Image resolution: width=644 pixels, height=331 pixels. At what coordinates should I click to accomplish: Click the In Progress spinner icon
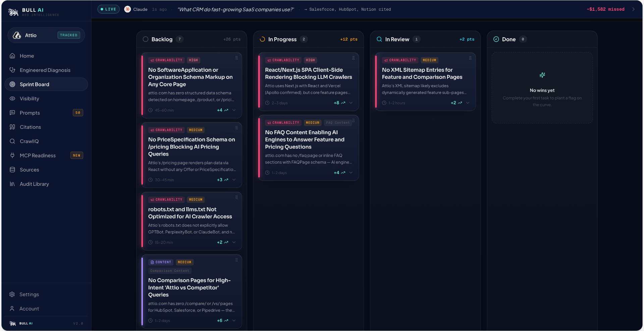click(262, 39)
